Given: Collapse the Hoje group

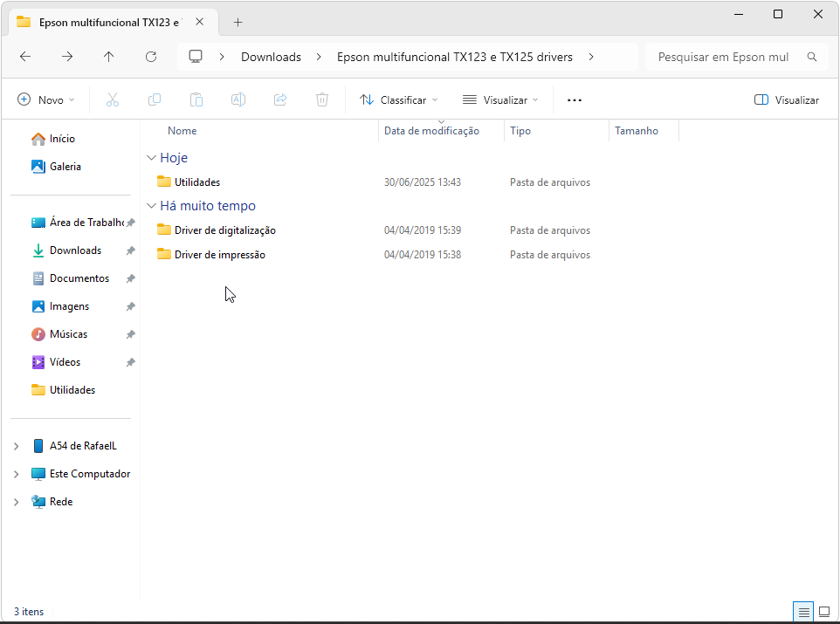Looking at the screenshot, I should (151, 157).
